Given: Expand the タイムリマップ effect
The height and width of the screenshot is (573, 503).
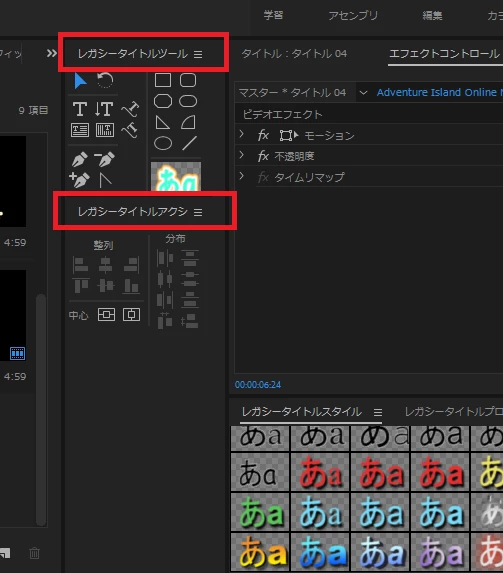Looking at the screenshot, I should pyautogui.click(x=242, y=176).
